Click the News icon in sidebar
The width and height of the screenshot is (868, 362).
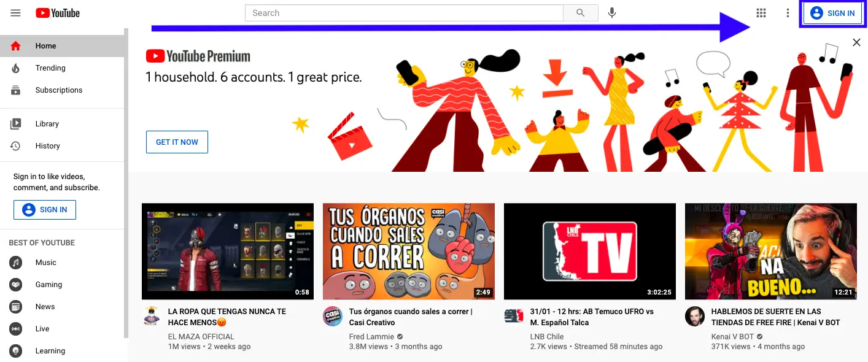click(x=16, y=307)
